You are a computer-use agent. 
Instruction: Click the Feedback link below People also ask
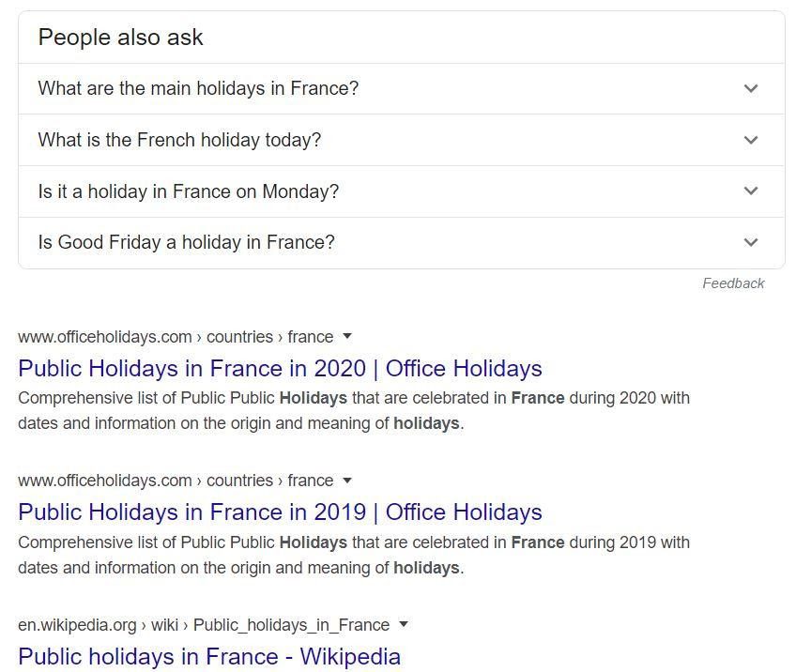coord(733,283)
